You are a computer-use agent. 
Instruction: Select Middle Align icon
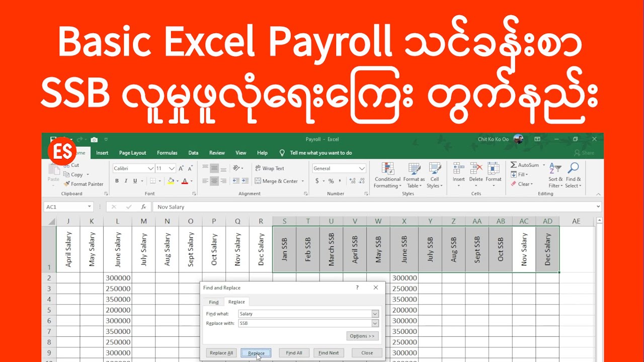pos(214,168)
